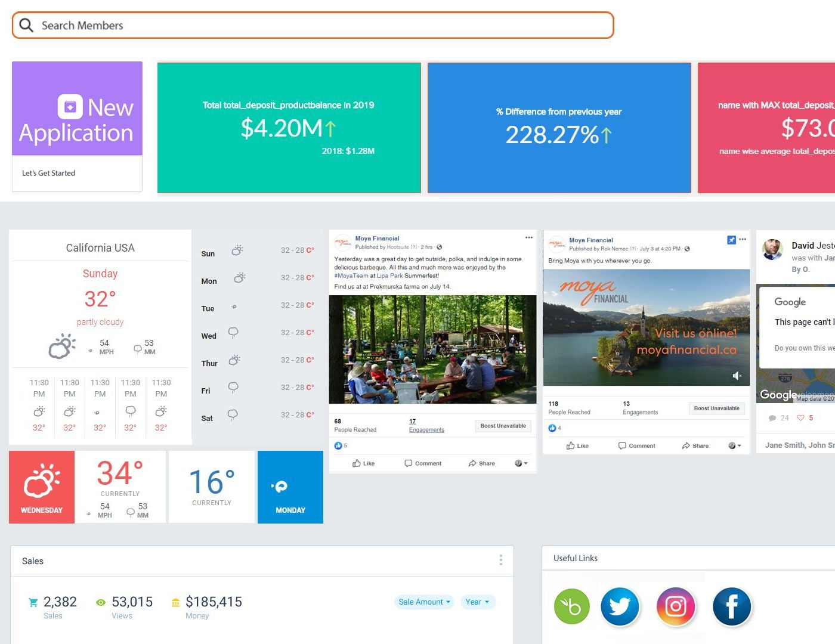The image size is (835, 644).
Task: Click the pinned post icon on Moya video post
Action: pos(731,240)
